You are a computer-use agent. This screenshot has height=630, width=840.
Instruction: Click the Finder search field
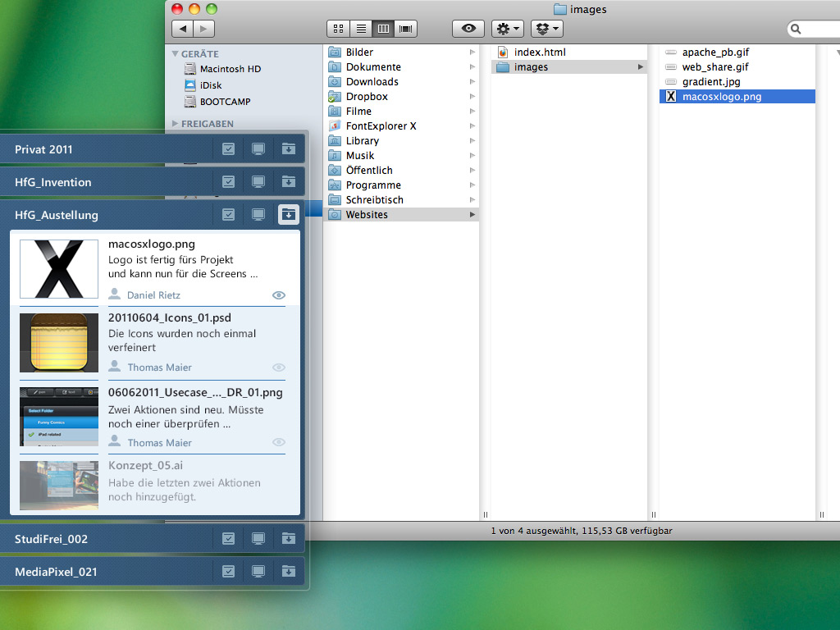[x=815, y=29]
